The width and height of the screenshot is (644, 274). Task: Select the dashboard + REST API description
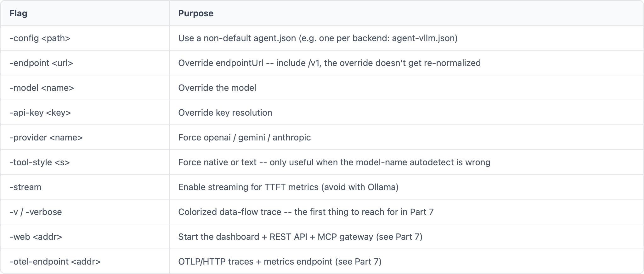click(x=300, y=237)
